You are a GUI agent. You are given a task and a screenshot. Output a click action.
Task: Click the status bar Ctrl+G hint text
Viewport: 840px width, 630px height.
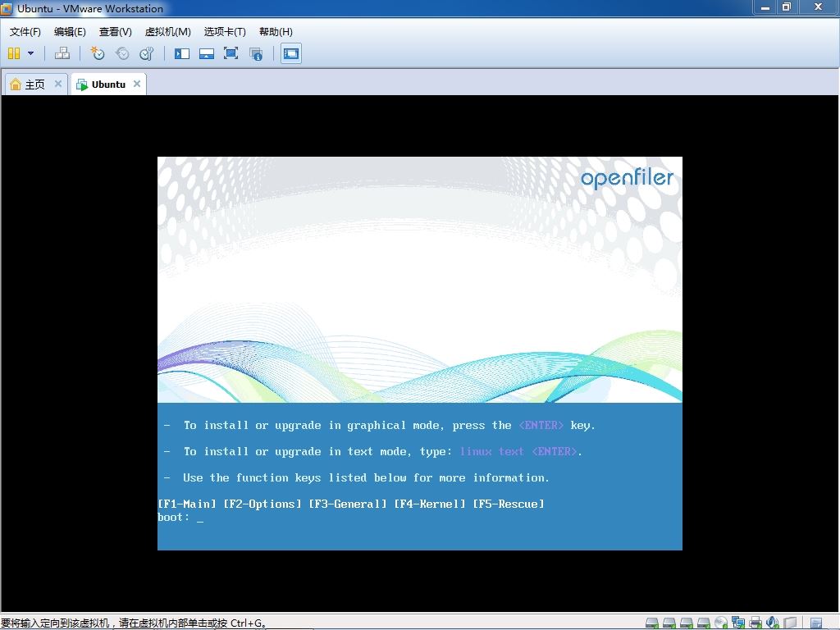coord(134,623)
